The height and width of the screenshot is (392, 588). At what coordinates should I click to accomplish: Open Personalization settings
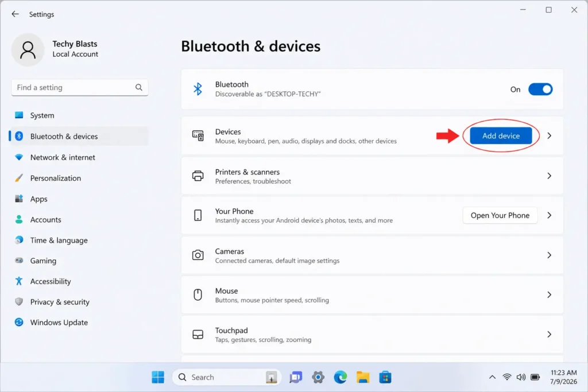79,178
